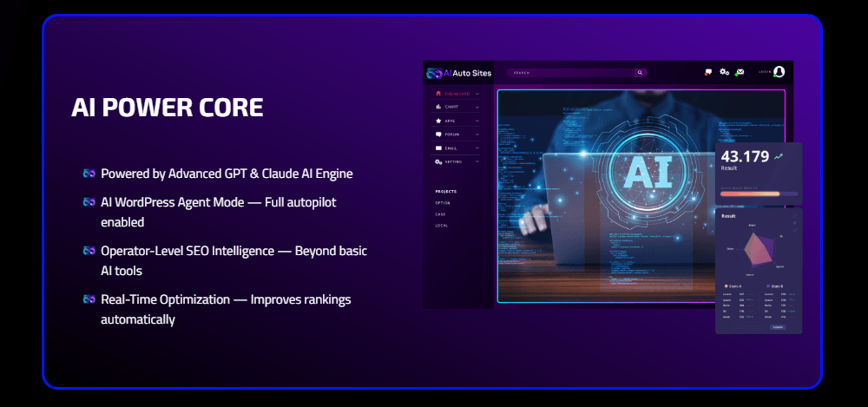Click the user avatar icon
The image size is (868, 407).
pyautogui.click(x=779, y=71)
